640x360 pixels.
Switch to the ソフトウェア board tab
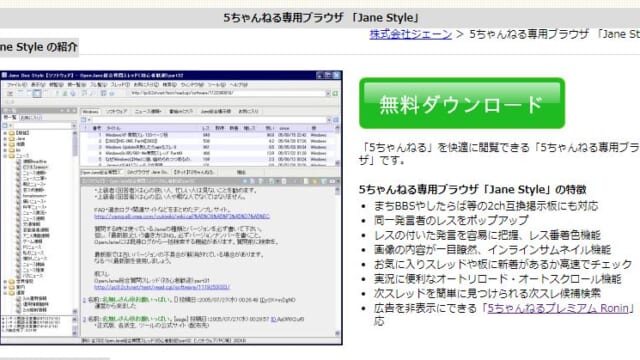tap(116, 111)
